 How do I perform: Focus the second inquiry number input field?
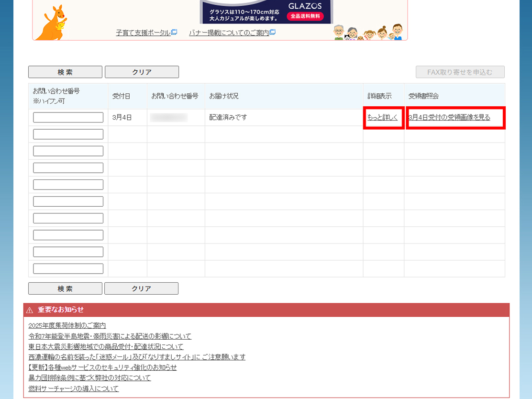coord(68,134)
